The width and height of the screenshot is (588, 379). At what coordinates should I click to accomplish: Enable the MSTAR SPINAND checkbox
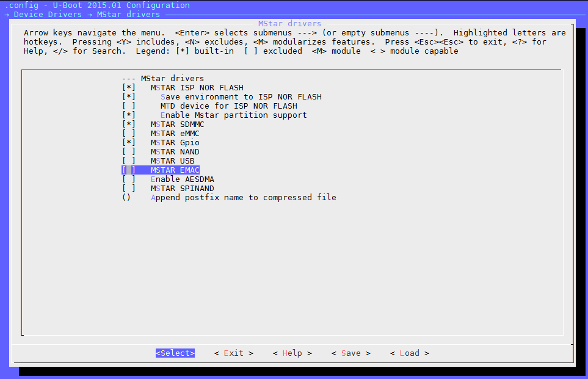coord(128,189)
